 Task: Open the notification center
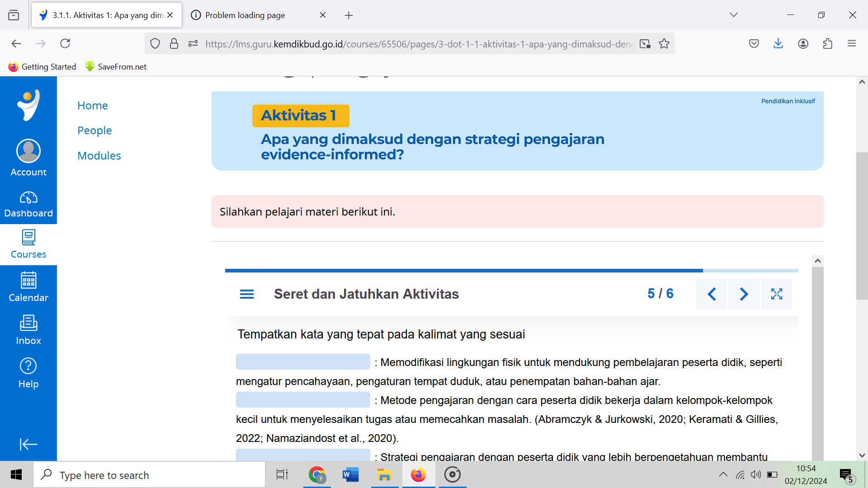point(846,475)
